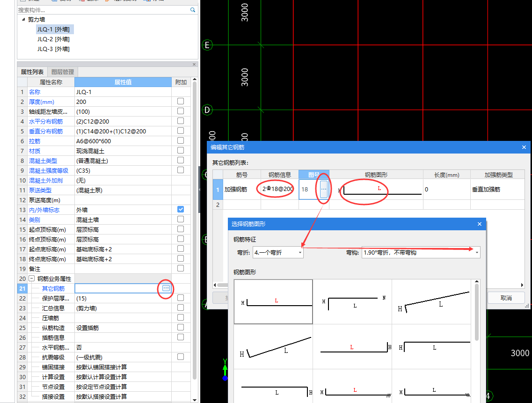Click the 加强钢筋 cell in row 1

(x=241, y=190)
